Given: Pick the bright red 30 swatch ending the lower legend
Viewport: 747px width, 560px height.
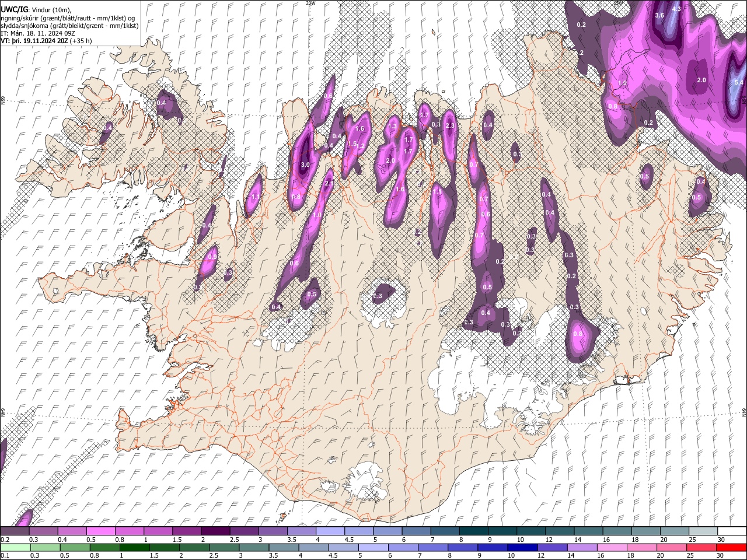Looking at the screenshot, I should [731, 547].
